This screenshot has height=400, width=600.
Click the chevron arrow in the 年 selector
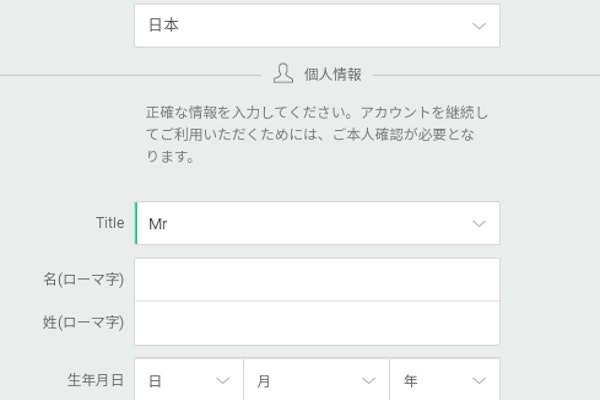pyautogui.click(x=479, y=381)
